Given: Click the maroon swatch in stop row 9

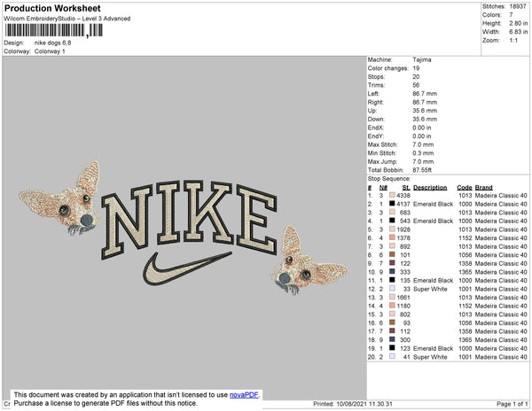Looking at the screenshot, I should [x=392, y=263].
